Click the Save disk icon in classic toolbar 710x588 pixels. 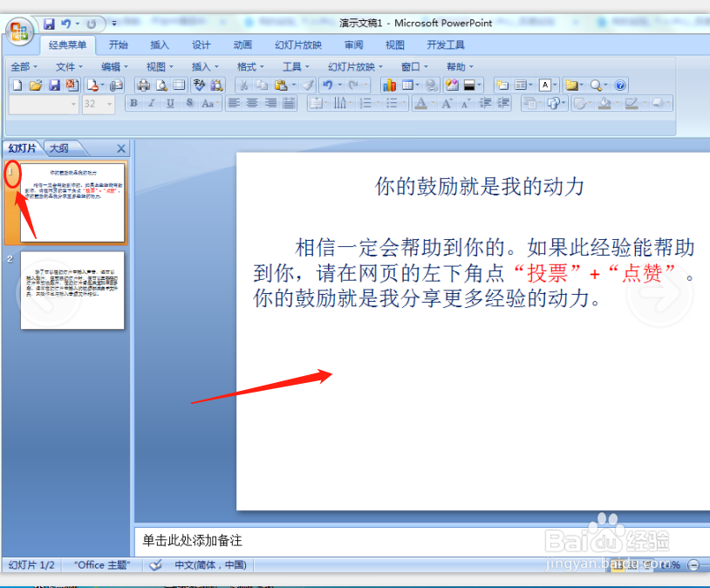(54, 85)
